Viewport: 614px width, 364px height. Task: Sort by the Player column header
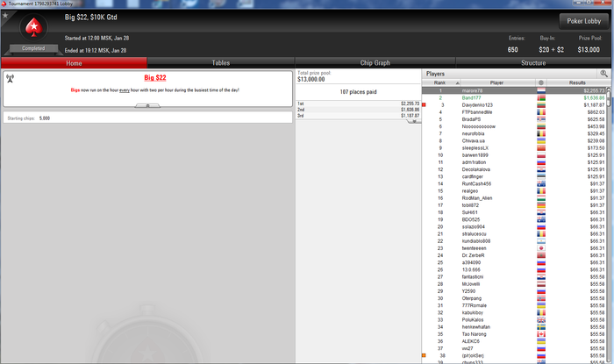[497, 82]
